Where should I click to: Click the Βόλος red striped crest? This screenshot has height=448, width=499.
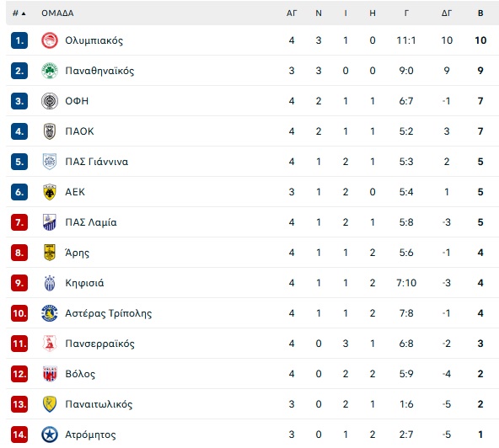(50, 374)
